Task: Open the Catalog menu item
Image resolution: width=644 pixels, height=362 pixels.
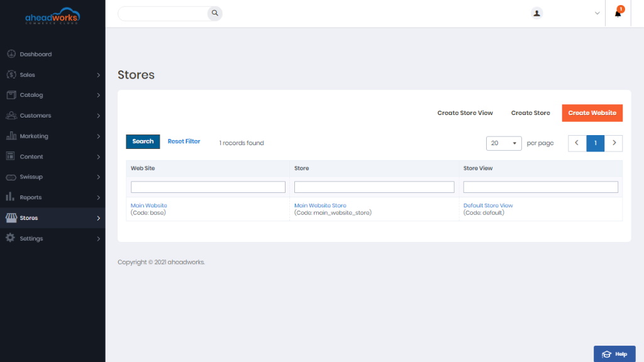Action: pyautogui.click(x=53, y=95)
